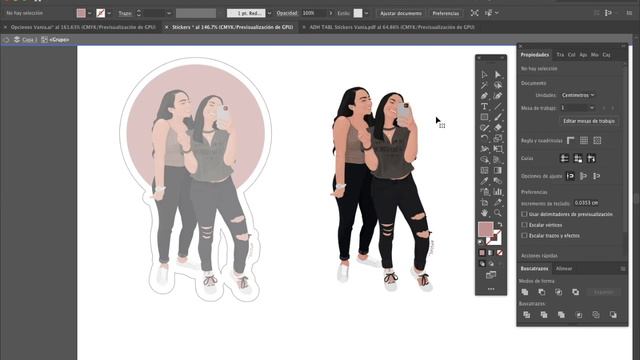Check the 'Escalar vértices' option
Image resolution: width=640 pixels, height=360 pixels.
(x=524, y=225)
